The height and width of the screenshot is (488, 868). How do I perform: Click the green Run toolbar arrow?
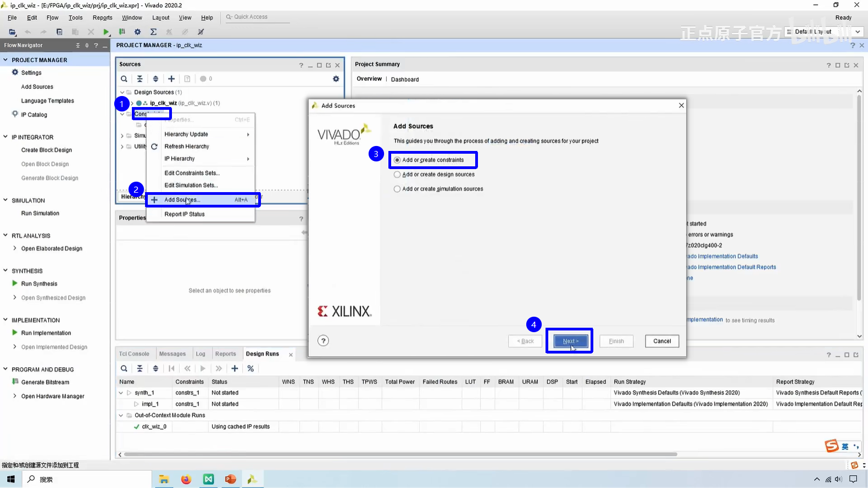[106, 32]
